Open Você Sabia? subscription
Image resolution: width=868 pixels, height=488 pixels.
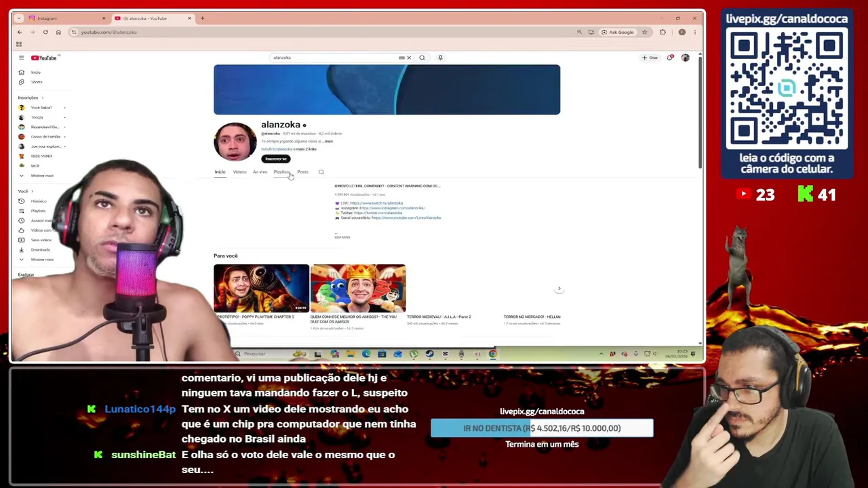(42, 108)
